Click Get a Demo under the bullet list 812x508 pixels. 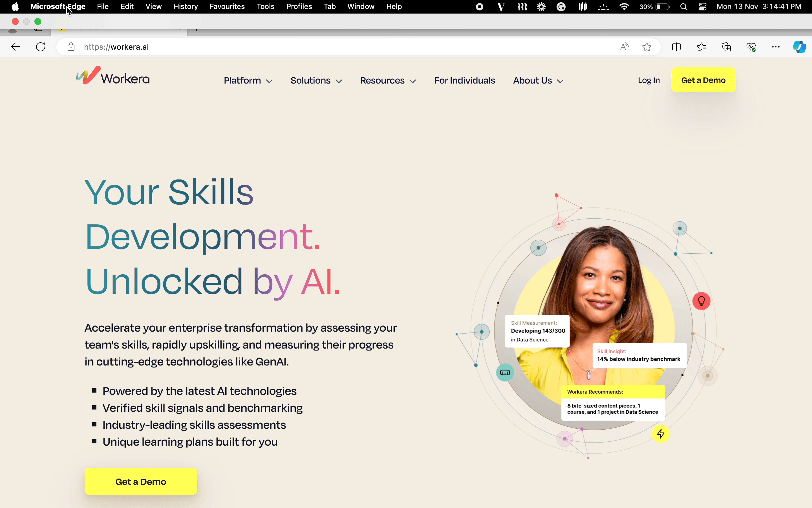(141, 481)
